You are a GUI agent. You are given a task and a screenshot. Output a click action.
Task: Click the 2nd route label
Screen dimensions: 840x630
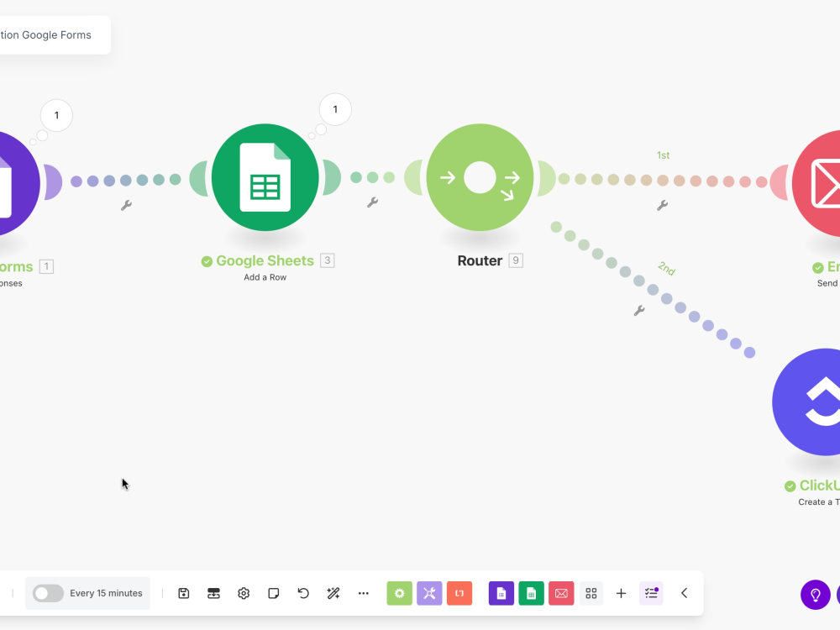pos(666,268)
